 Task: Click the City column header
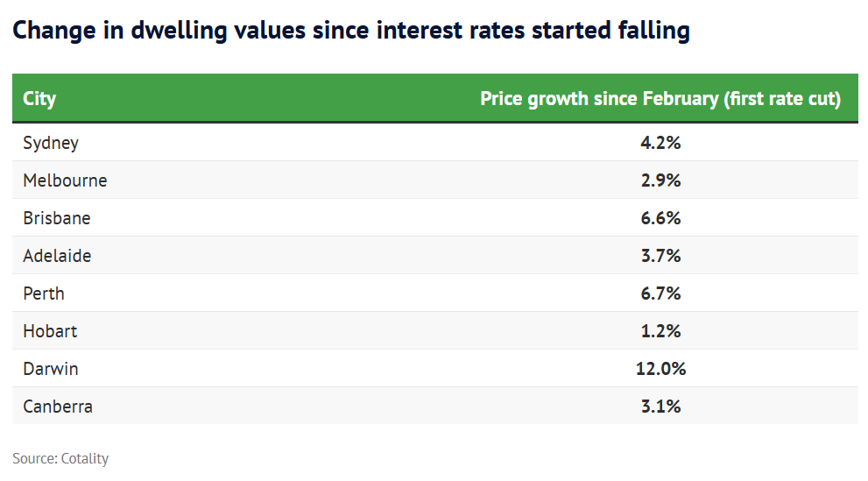39,98
